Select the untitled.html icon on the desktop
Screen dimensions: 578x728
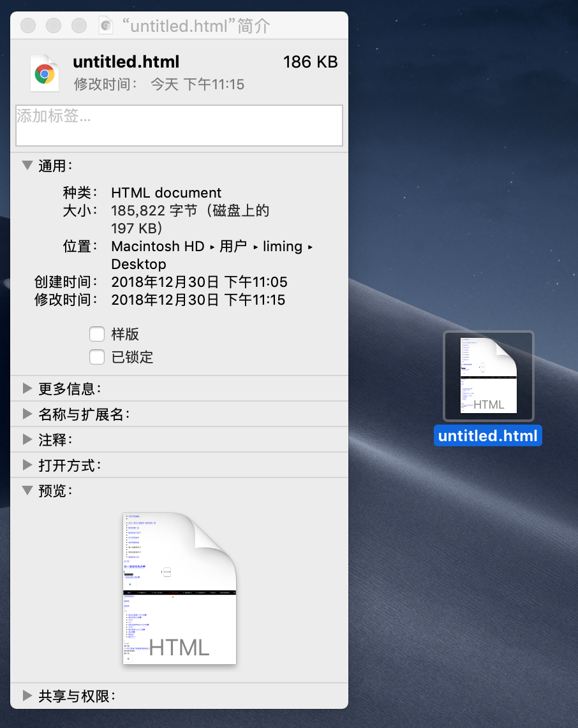coord(488,375)
